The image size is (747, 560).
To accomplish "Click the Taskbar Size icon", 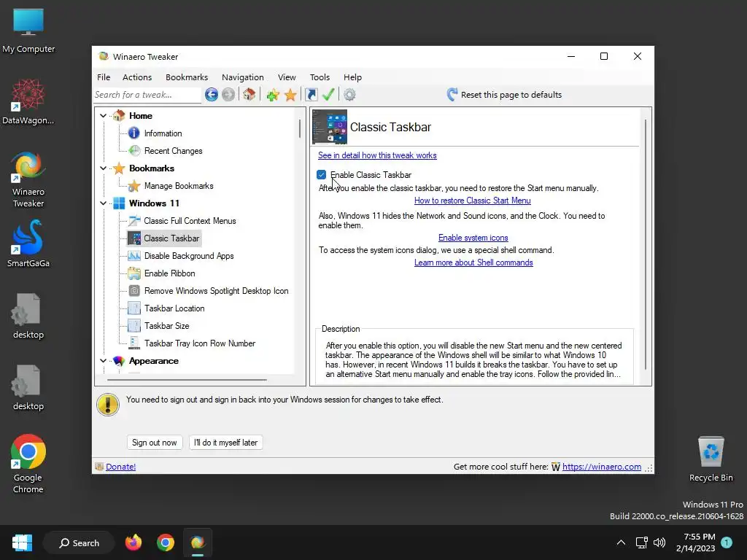I will tap(134, 326).
